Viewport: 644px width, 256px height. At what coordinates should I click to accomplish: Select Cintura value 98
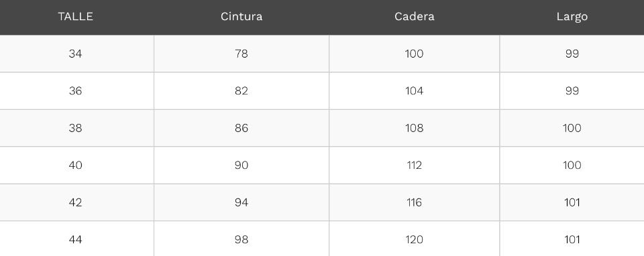point(241,240)
